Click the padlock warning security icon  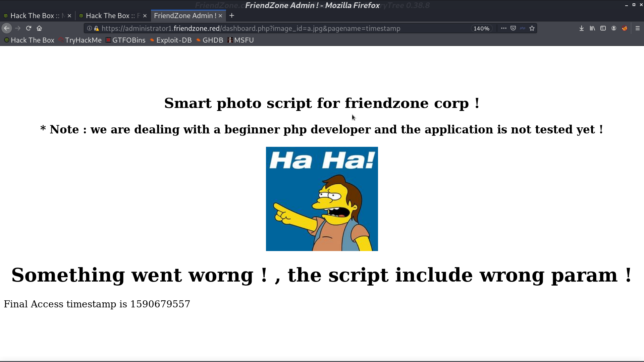point(97,28)
